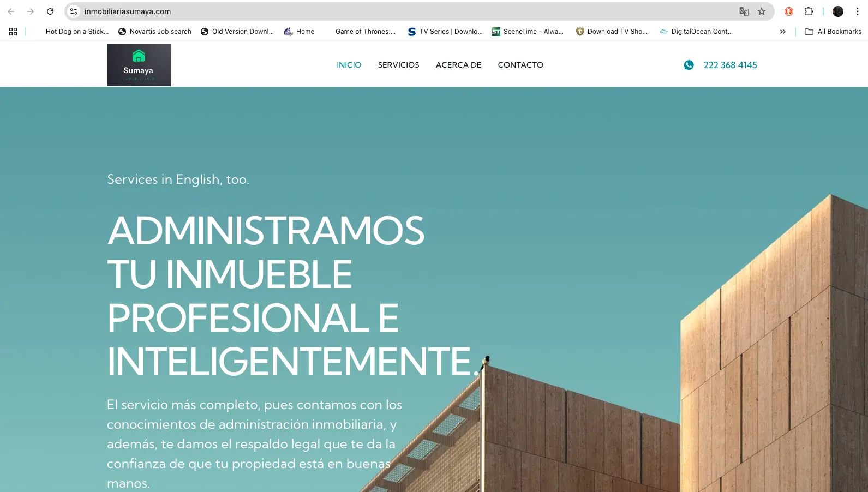Click the Sumaya house logo

click(139, 65)
